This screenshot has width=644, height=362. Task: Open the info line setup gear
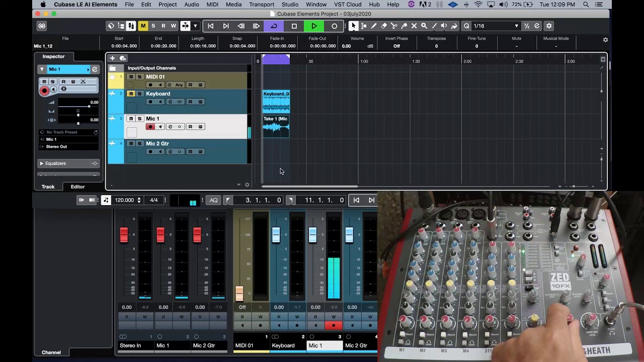coord(605,40)
